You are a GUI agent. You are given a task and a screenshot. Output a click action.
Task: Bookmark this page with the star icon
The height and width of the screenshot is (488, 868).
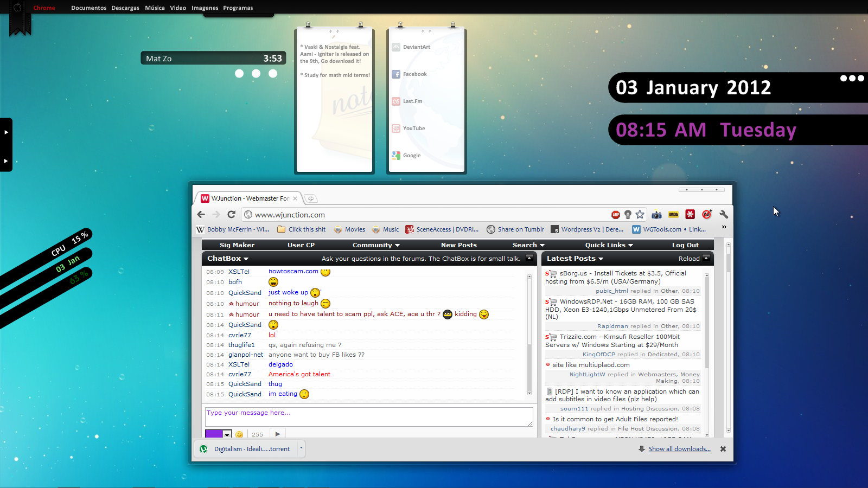coord(640,215)
